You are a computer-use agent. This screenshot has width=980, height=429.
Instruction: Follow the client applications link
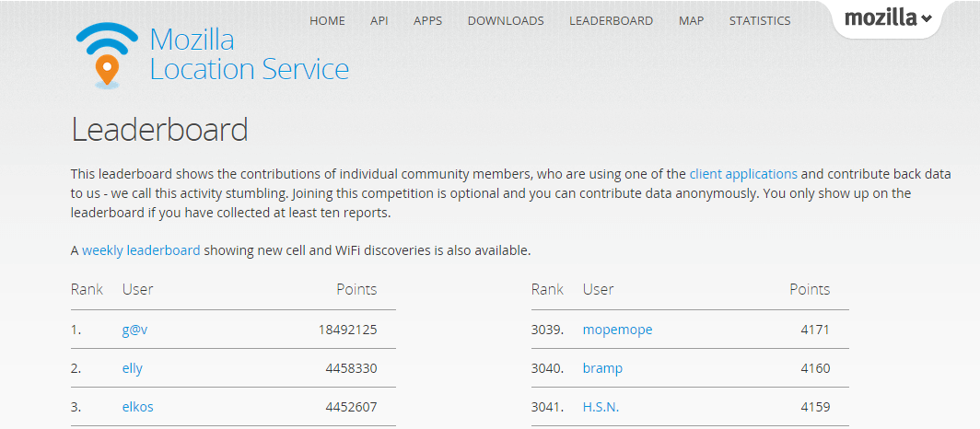pos(743,174)
